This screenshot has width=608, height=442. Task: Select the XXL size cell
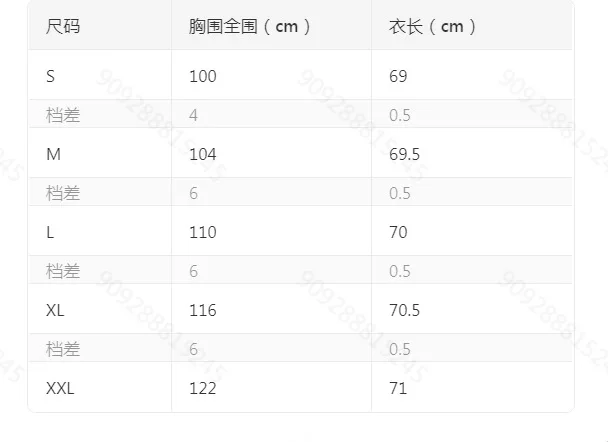click(x=60, y=388)
